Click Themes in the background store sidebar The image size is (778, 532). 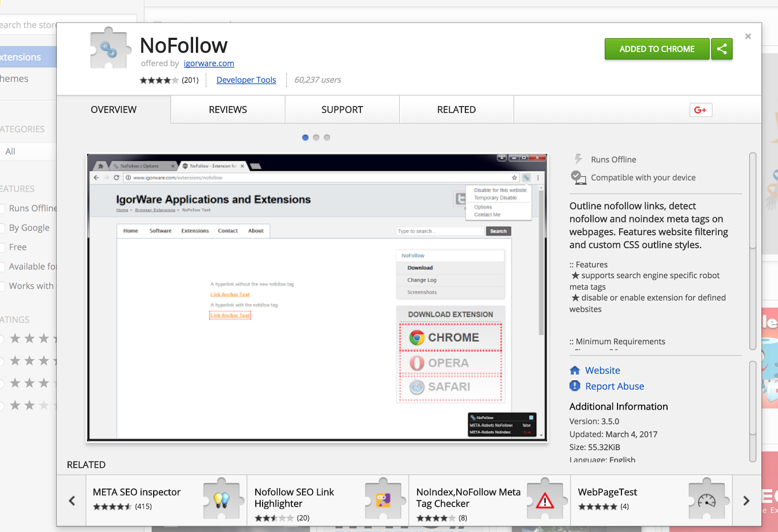click(14, 79)
